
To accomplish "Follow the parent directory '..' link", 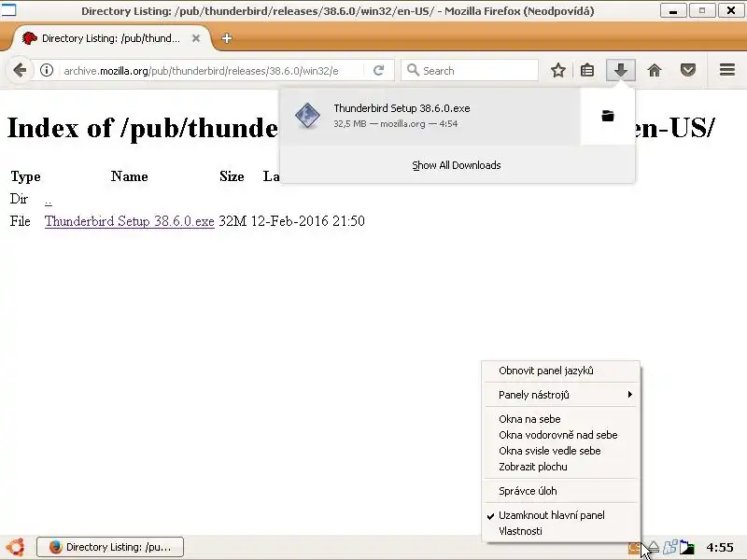I will pyautogui.click(x=49, y=200).
